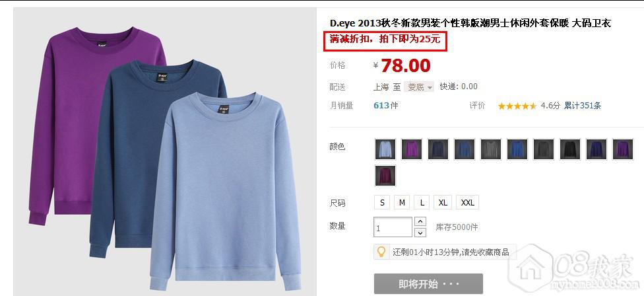
Task: Click the 即将开始 button
Action: click(x=428, y=284)
